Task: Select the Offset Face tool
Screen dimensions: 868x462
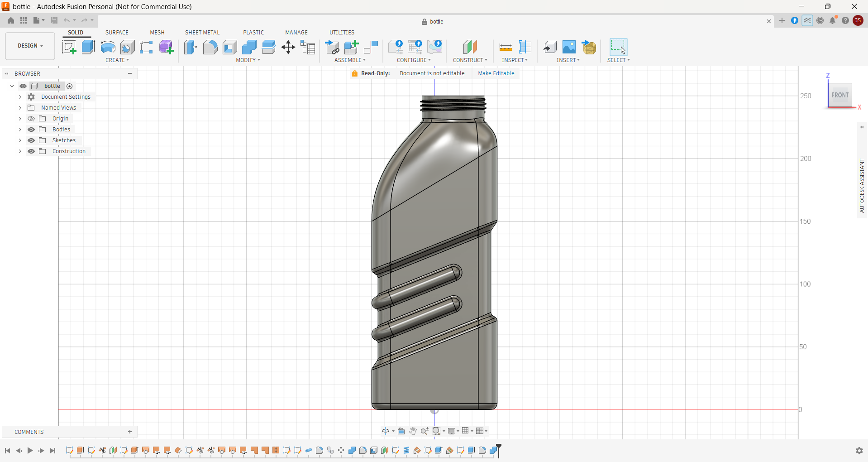Action: (268, 47)
